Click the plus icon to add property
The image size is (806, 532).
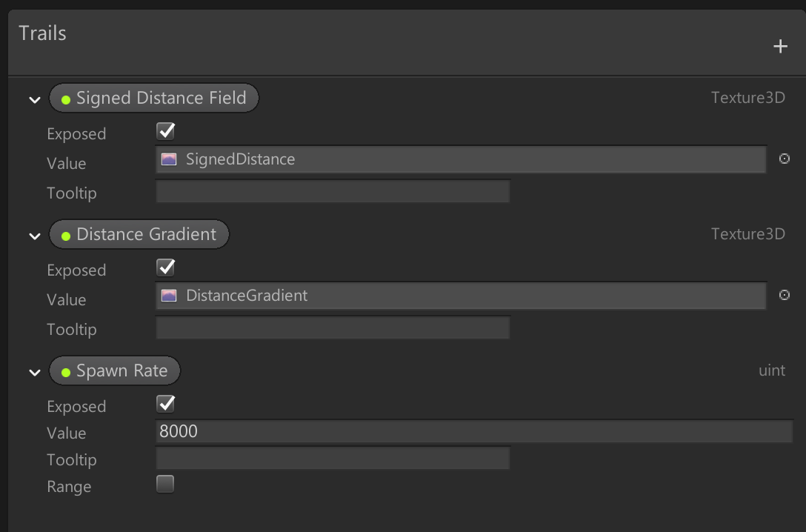point(780,47)
